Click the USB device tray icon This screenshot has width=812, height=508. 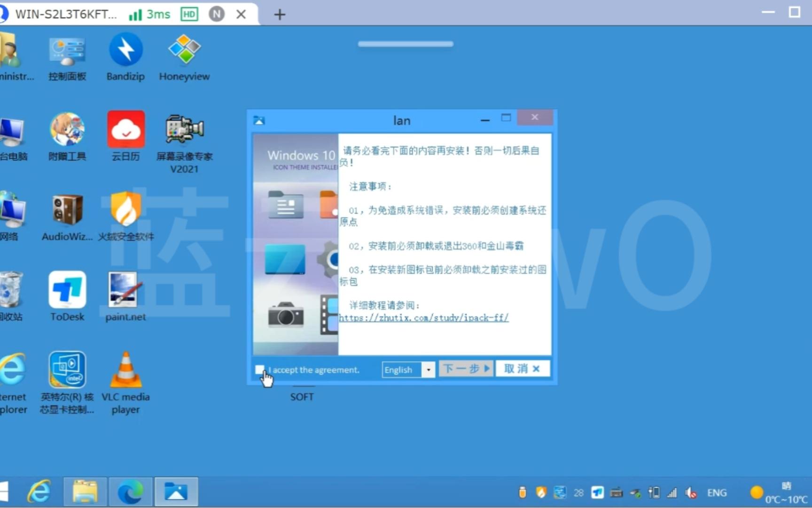522,492
